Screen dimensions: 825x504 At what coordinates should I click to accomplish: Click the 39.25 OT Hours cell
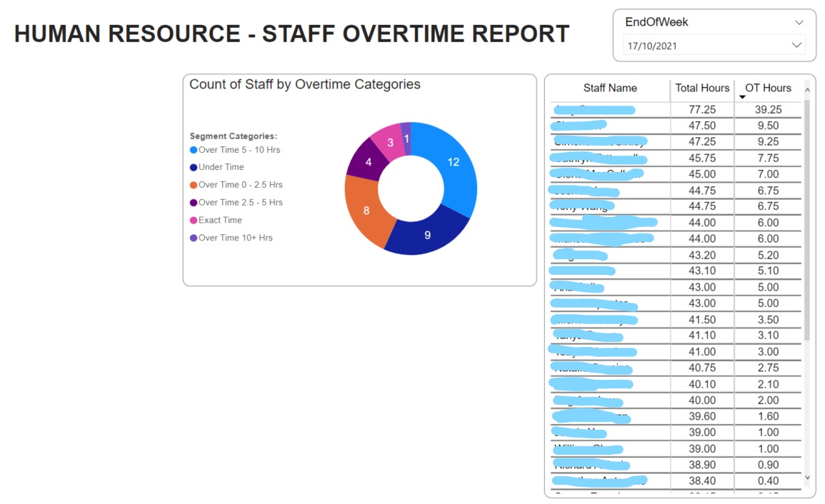(x=768, y=109)
